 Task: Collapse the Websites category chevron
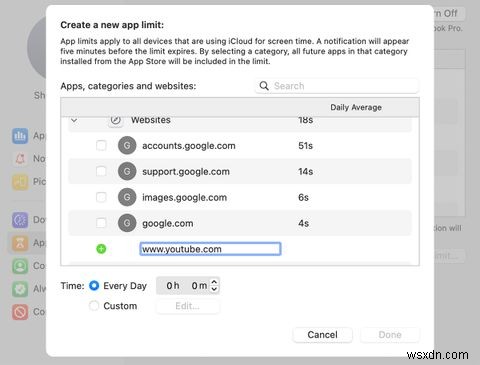[x=74, y=120]
